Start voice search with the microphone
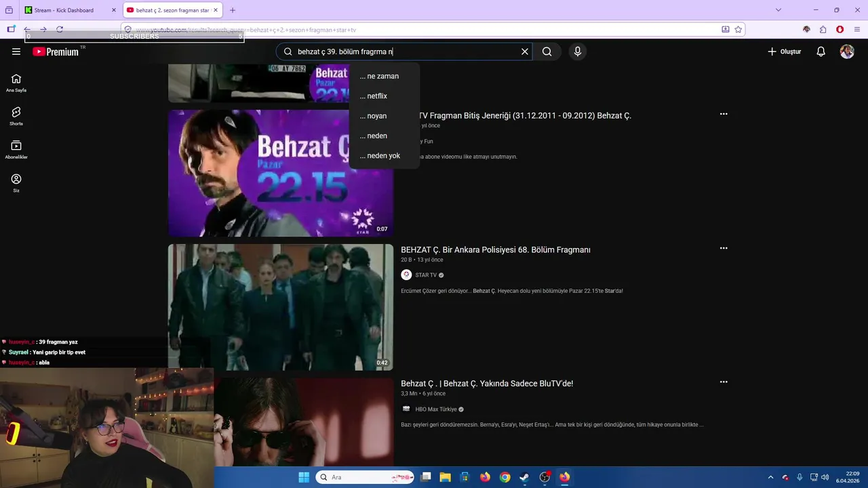The width and height of the screenshot is (868, 488). point(578,52)
